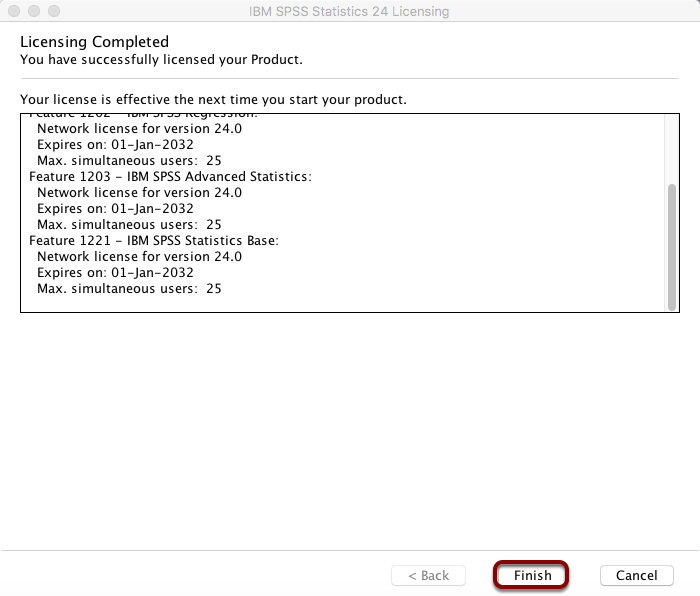Click the Cancel button
This screenshot has width=700, height=596.
coord(637,575)
